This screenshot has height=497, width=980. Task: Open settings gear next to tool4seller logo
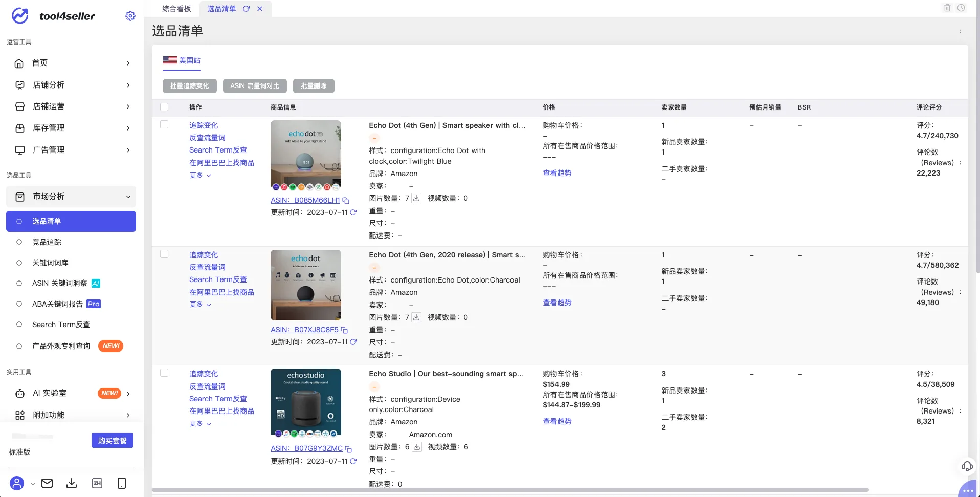(x=130, y=16)
